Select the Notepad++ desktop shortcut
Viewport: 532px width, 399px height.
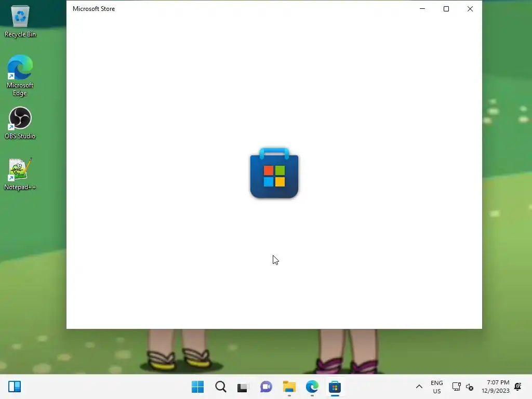pyautogui.click(x=20, y=174)
